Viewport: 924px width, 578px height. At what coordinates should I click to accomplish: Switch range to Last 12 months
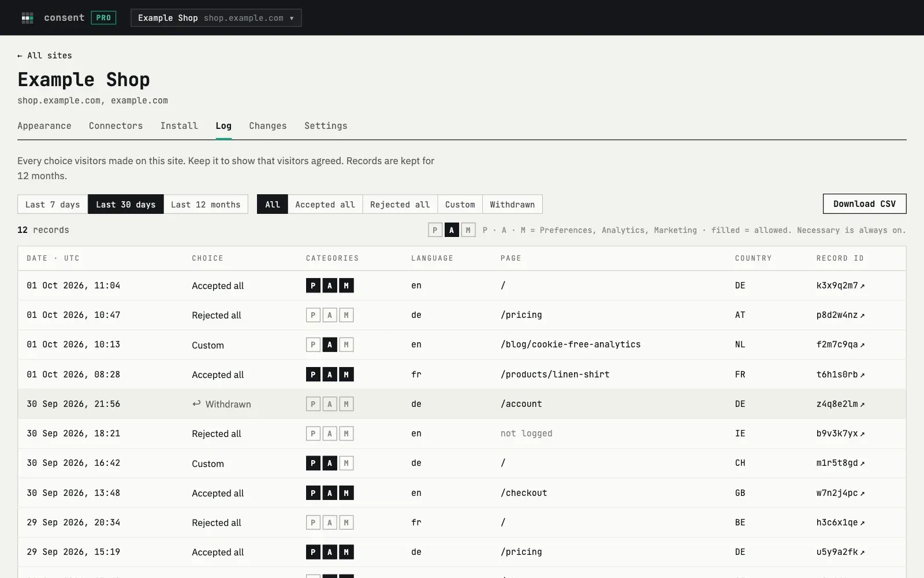(206, 205)
